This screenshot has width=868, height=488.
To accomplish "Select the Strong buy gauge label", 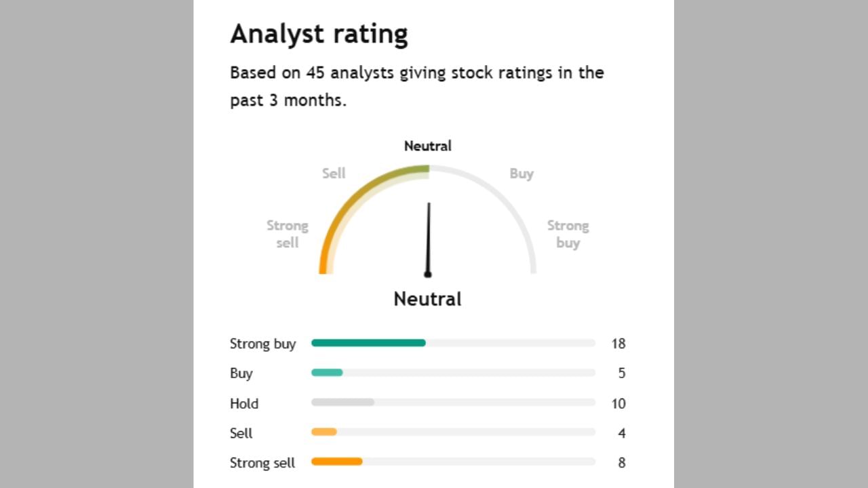I will click(568, 234).
